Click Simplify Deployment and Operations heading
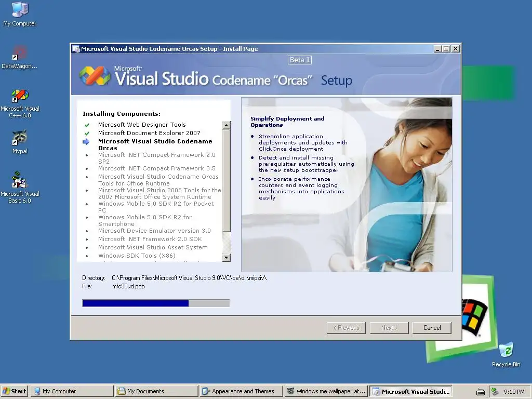The height and width of the screenshot is (399, 532). click(x=287, y=122)
